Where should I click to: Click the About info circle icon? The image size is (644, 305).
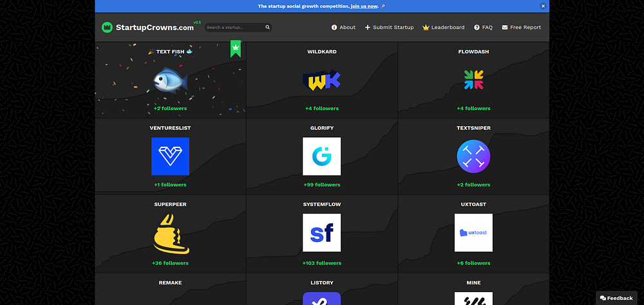pos(334,28)
